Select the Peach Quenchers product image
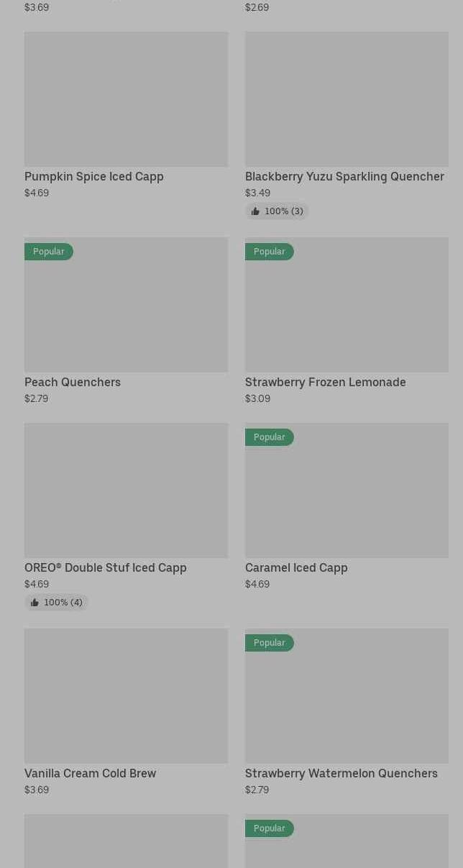 126,305
